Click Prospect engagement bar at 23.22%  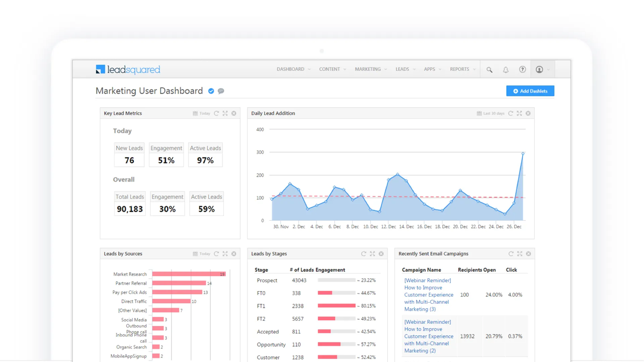[x=337, y=280]
